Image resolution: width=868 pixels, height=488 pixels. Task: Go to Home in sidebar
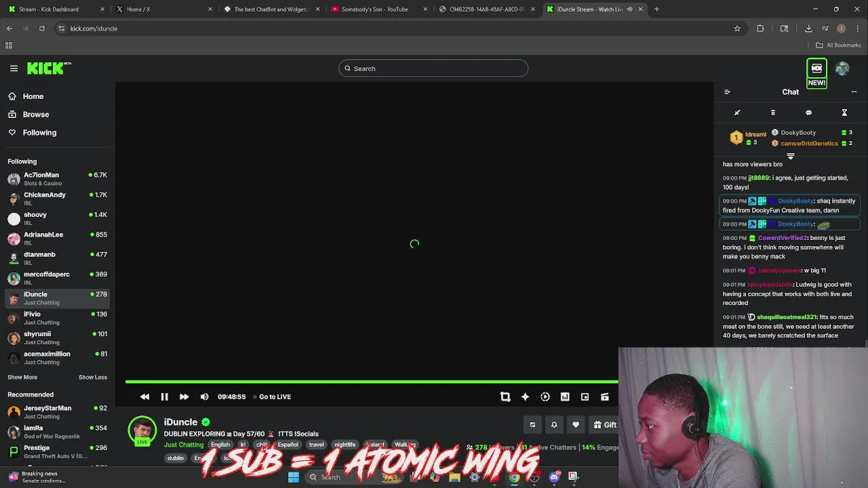tap(26, 96)
